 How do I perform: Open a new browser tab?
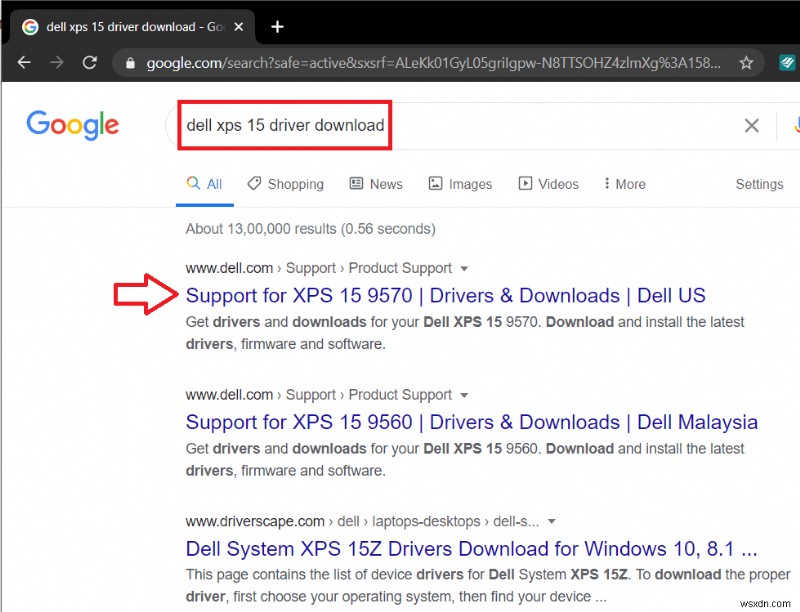[277, 27]
